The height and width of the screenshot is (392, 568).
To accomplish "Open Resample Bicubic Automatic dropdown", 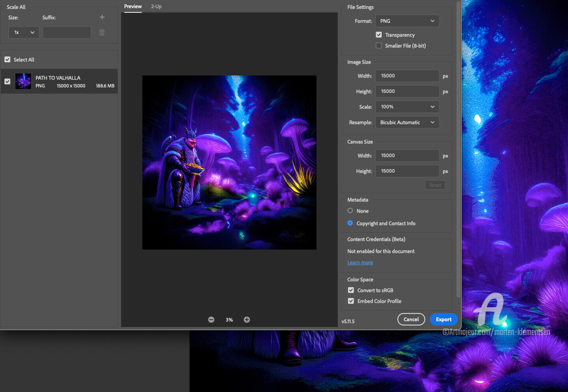I will point(407,122).
